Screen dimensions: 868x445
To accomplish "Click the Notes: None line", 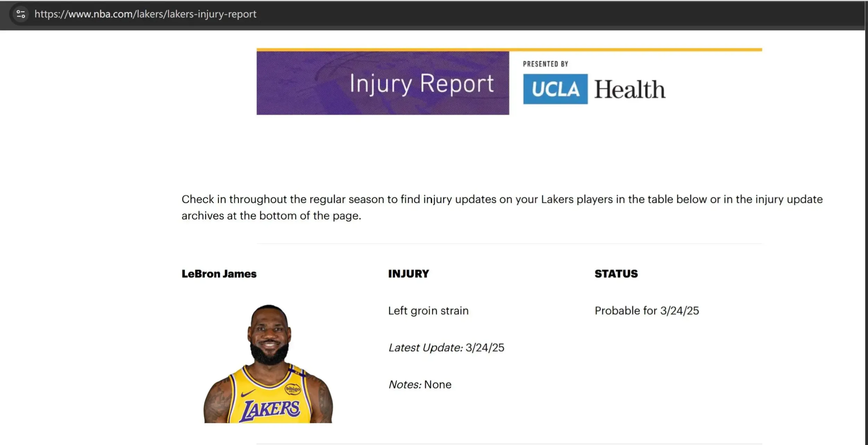I will pyautogui.click(x=420, y=385).
